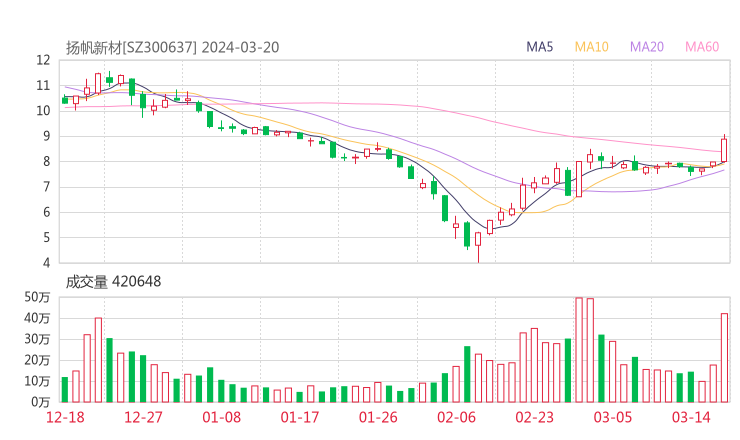Click the 02-23 date axis label
The image size is (740, 440).
[534, 417]
